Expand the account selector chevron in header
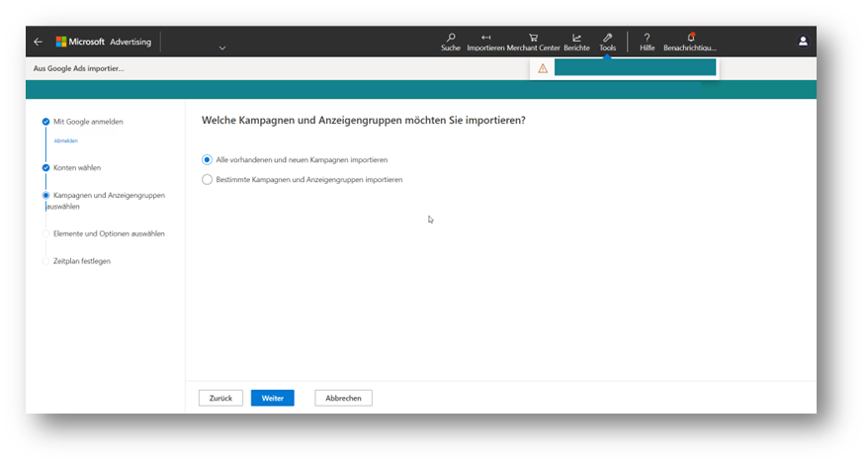This screenshot has height=465, width=868. (221, 47)
